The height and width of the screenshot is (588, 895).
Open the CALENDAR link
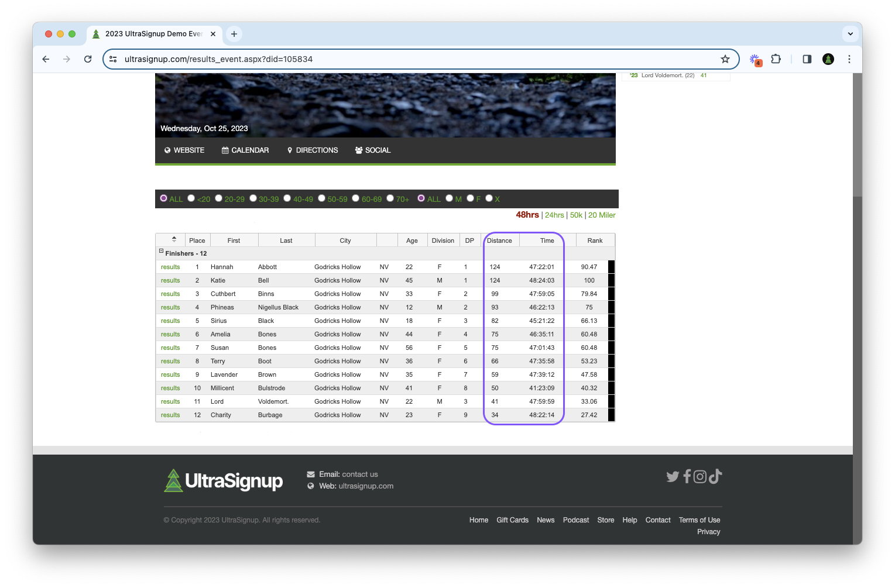point(245,150)
